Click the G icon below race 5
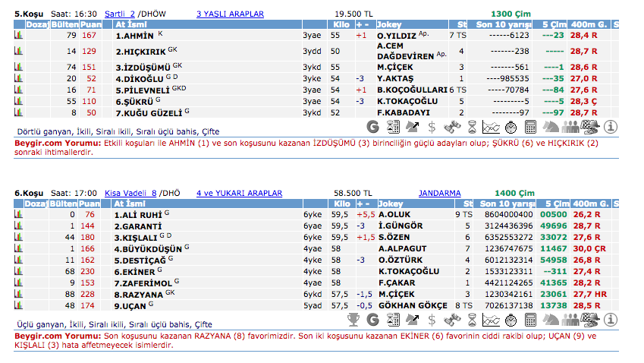644x363 pixels. (x=372, y=126)
